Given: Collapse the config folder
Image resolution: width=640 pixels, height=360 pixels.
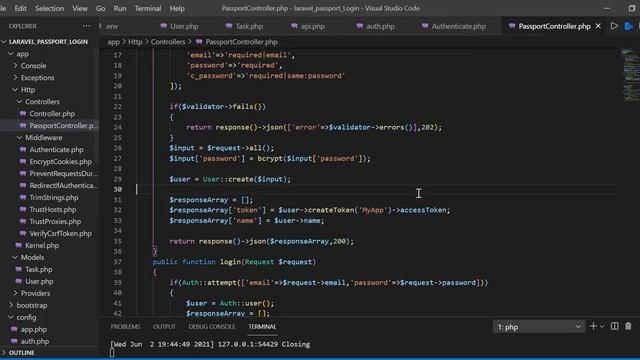Looking at the screenshot, I should (26, 317).
